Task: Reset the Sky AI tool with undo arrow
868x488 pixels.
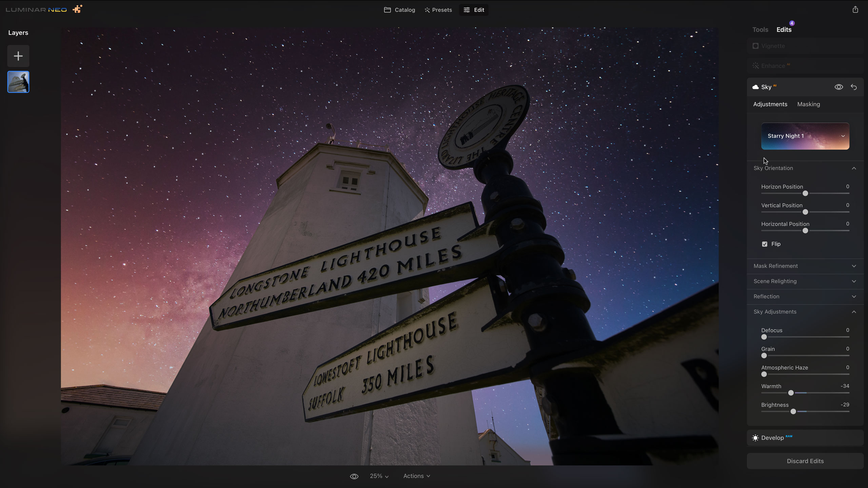Action: 854,87
